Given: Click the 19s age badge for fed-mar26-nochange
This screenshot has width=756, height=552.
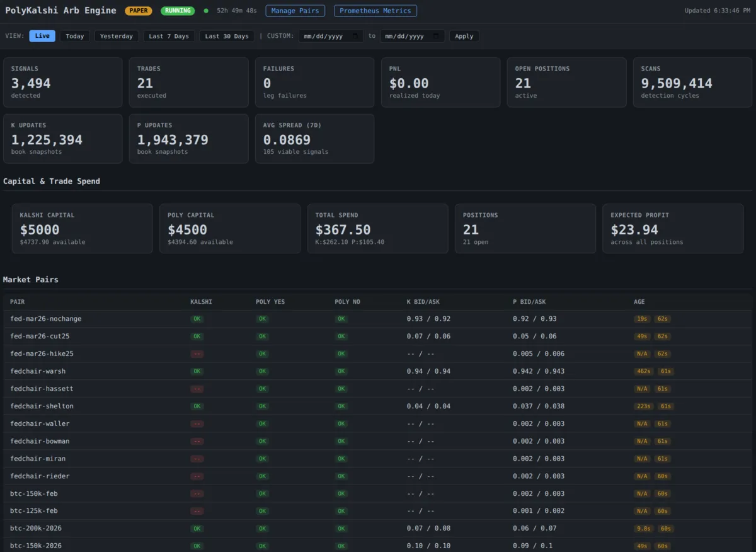Looking at the screenshot, I should click(642, 319).
